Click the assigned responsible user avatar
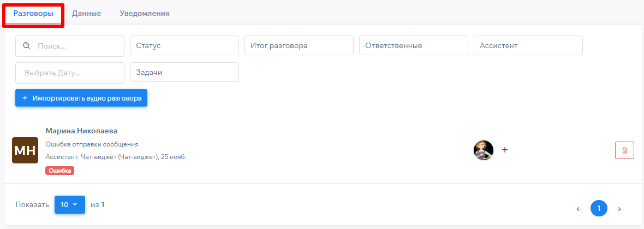Screen dimensions: 644x229 tap(484, 150)
